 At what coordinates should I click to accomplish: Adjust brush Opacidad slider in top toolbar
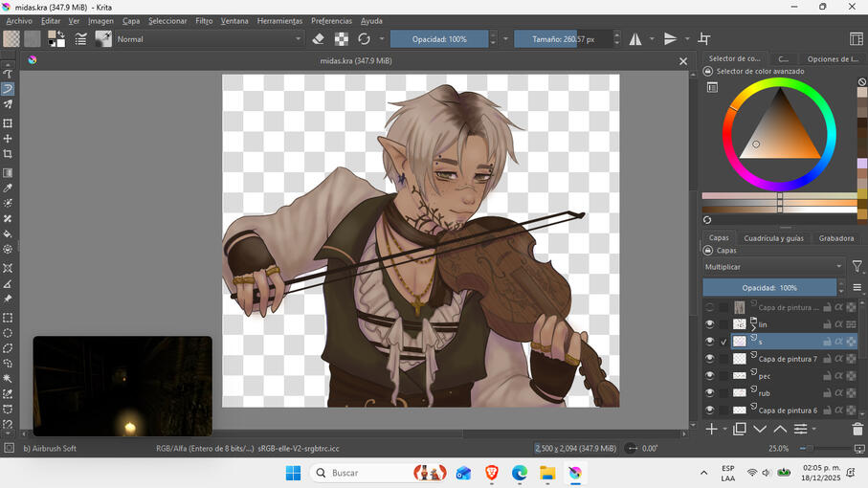[439, 38]
